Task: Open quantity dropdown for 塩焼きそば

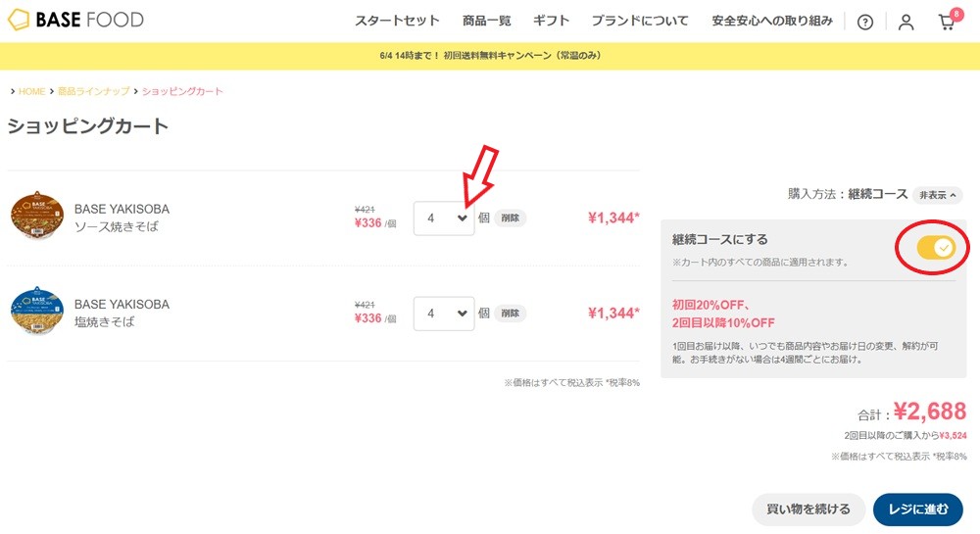Action: 444,314
